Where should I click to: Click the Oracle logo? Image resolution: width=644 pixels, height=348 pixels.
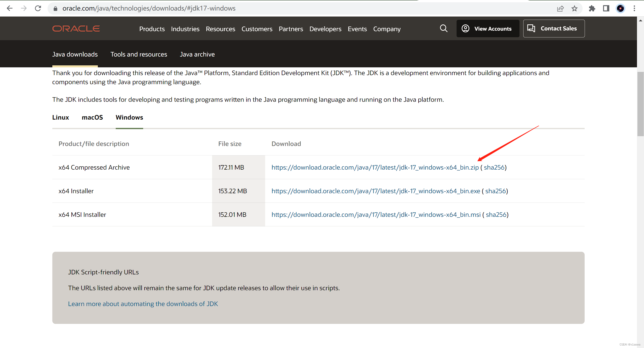(x=76, y=29)
